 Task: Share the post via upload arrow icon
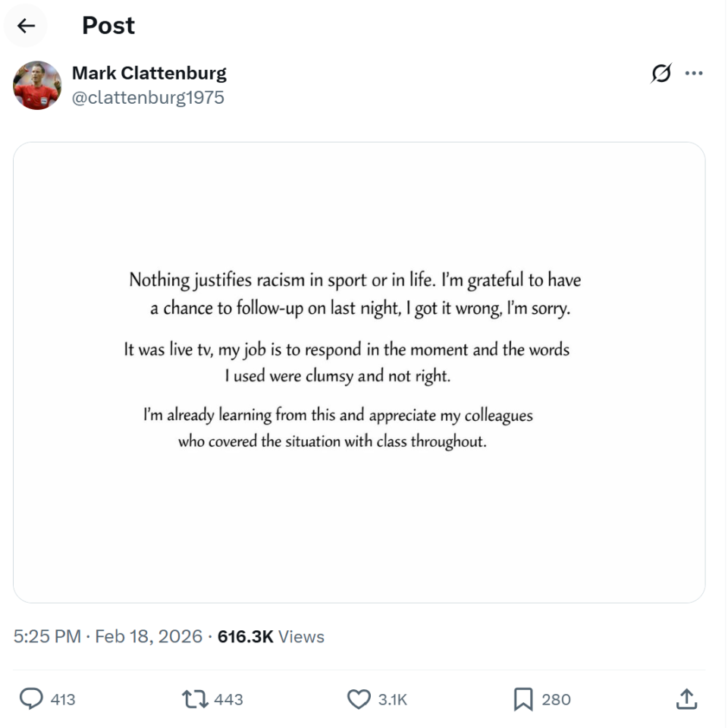tap(686, 698)
